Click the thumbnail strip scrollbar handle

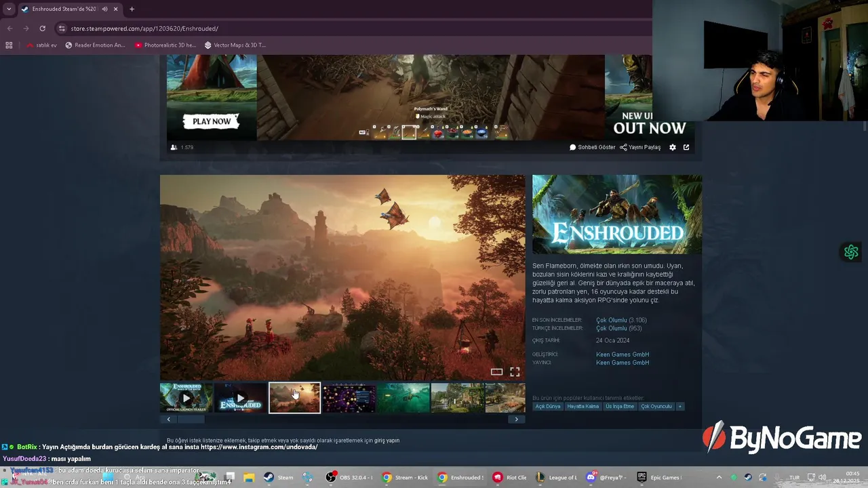(x=191, y=419)
